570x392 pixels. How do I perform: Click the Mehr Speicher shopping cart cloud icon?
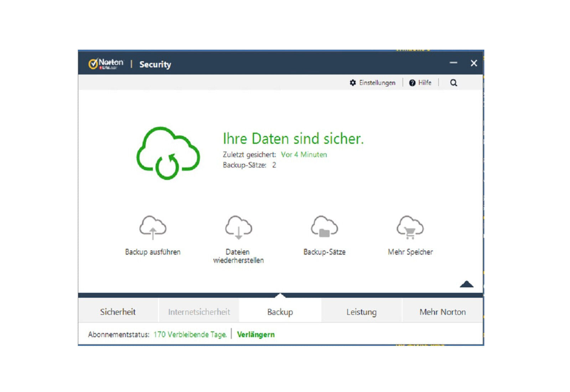(410, 227)
